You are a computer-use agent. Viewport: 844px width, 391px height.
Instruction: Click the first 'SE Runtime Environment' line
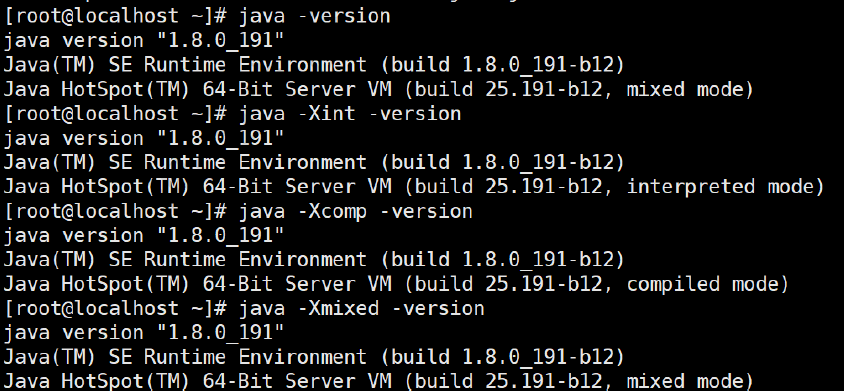[x=314, y=65]
